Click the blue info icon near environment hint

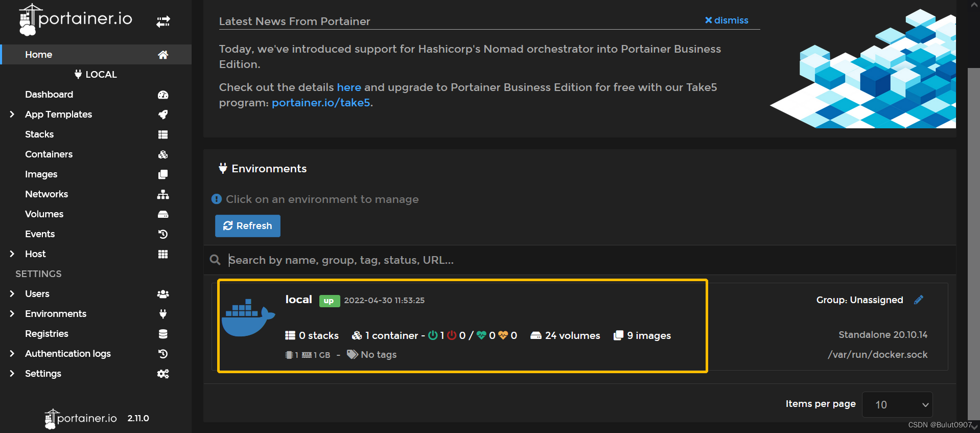point(217,199)
